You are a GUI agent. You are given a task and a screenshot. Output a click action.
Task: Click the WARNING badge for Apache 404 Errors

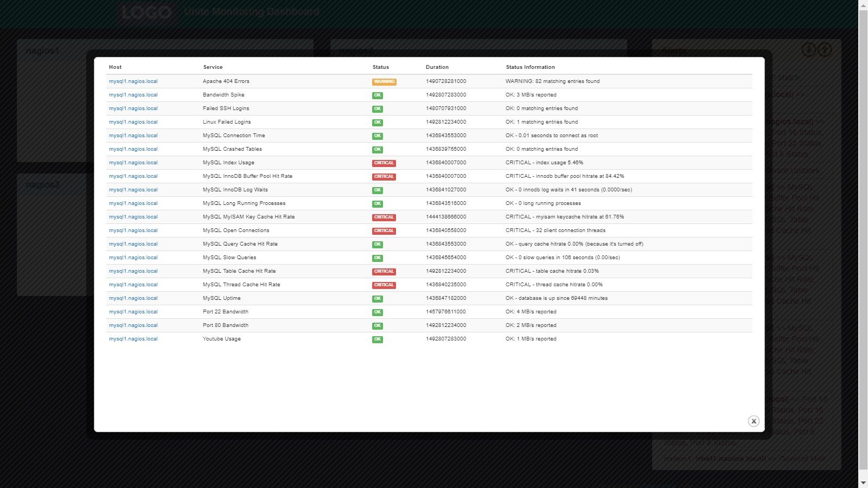pos(384,81)
